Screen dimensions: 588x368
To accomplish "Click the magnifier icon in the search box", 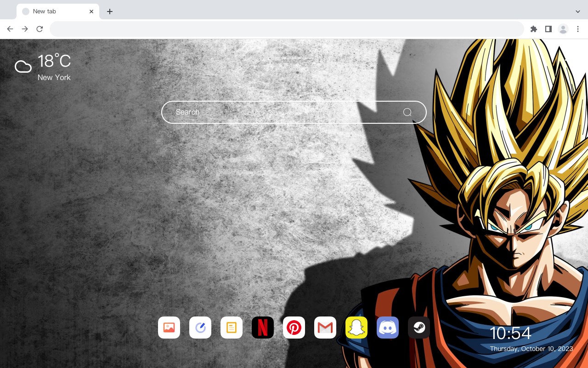I will pos(407,112).
